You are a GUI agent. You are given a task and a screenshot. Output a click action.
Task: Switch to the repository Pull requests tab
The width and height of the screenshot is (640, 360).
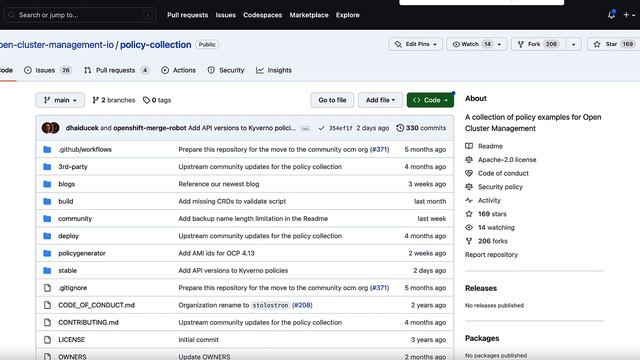point(116,70)
